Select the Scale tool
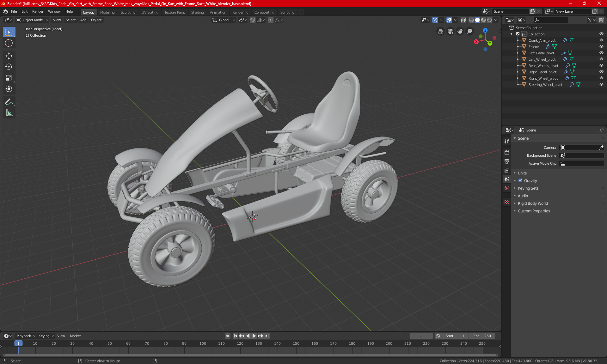This screenshot has width=607, height=364. [9, 78]
